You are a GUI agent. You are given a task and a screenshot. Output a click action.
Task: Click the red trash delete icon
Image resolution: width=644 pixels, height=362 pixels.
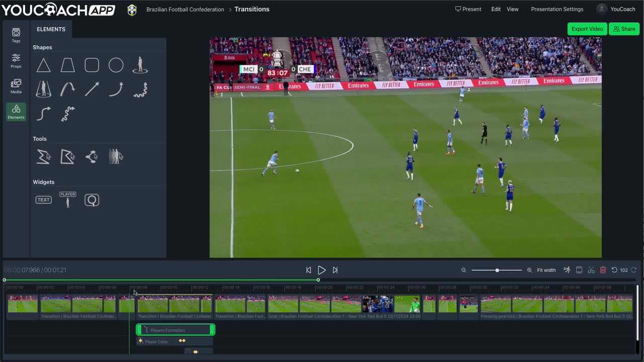click(603, 270)
